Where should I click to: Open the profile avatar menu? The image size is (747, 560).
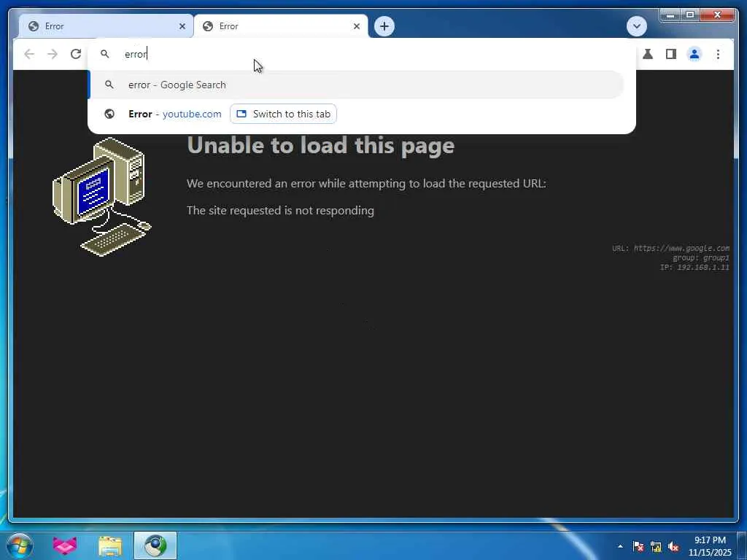694,54
